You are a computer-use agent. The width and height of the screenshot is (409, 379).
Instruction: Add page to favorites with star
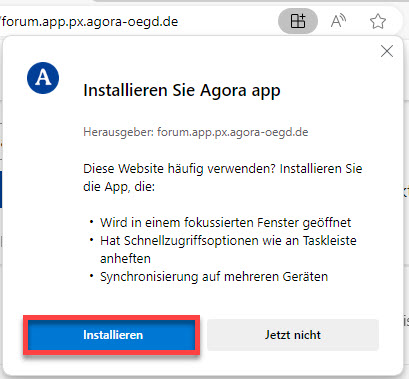click(378, 21)
